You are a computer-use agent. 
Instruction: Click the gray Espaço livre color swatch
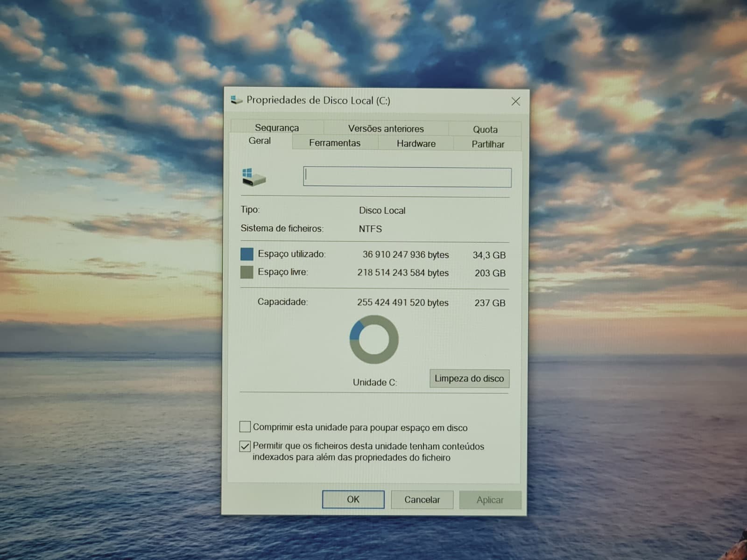coord(247,272)
